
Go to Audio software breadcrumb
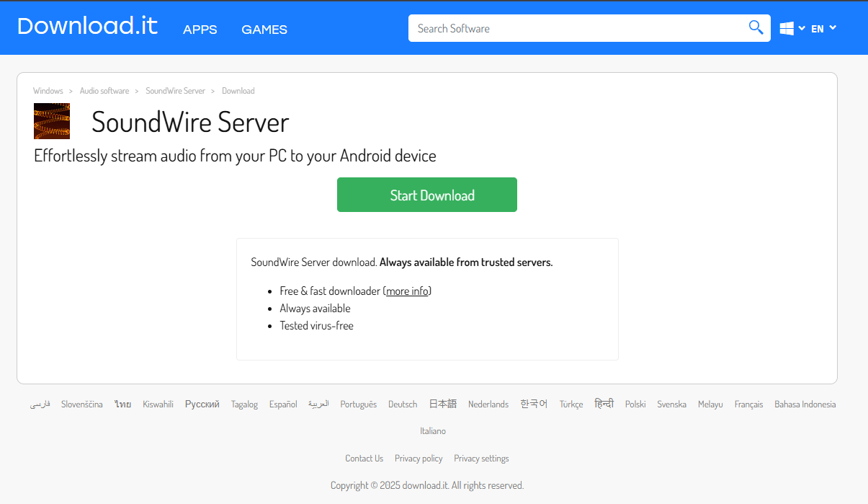104,91
